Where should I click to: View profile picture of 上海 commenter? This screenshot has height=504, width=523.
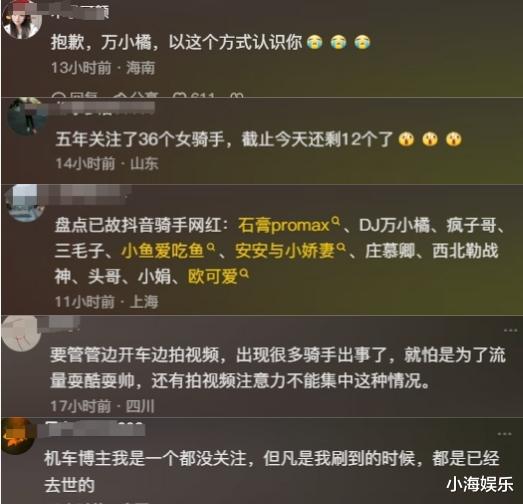point(25,203)
